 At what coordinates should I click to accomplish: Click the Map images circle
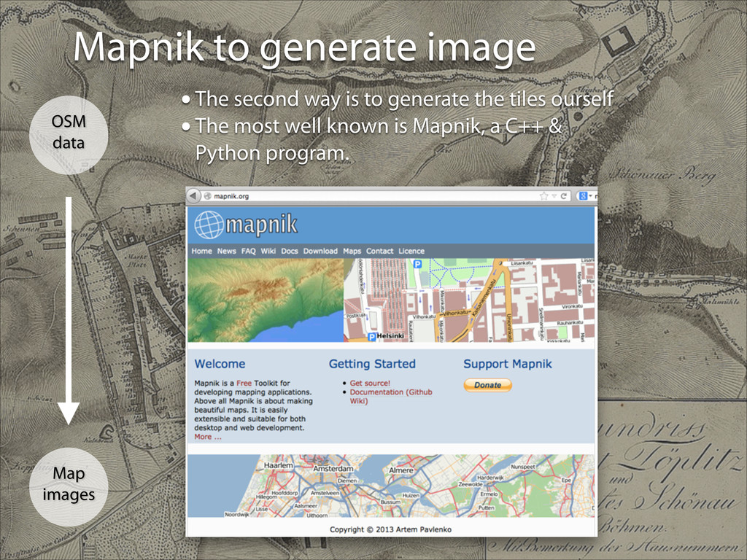pos(69,486)
